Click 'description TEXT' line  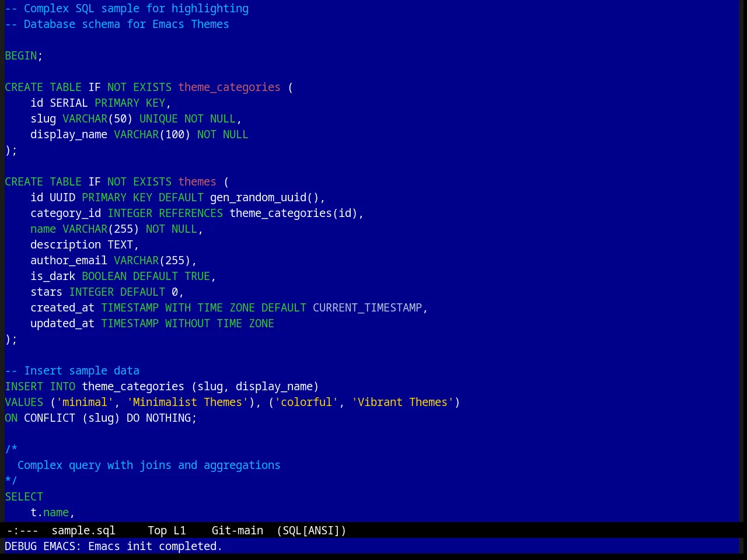coord(85,245)
